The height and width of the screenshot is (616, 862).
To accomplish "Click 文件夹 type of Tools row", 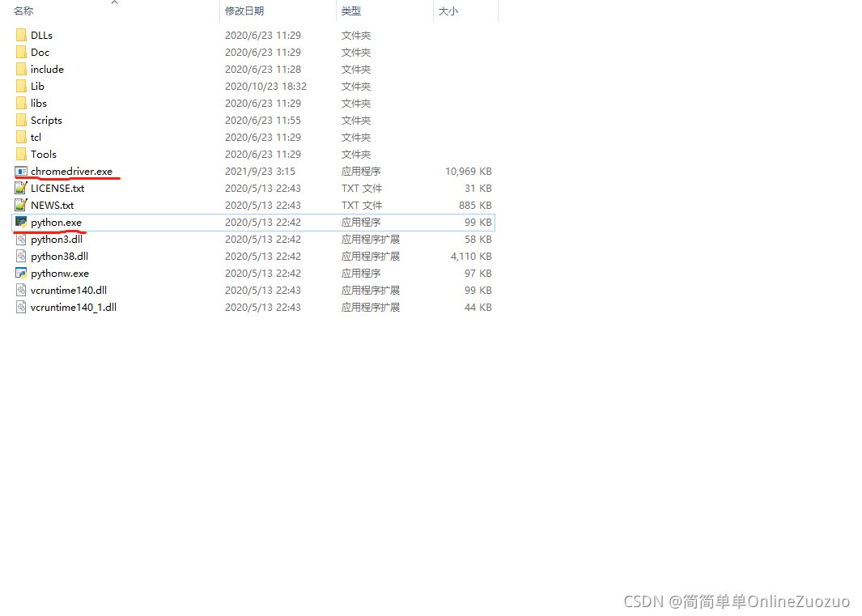I will tap(356, 155).
